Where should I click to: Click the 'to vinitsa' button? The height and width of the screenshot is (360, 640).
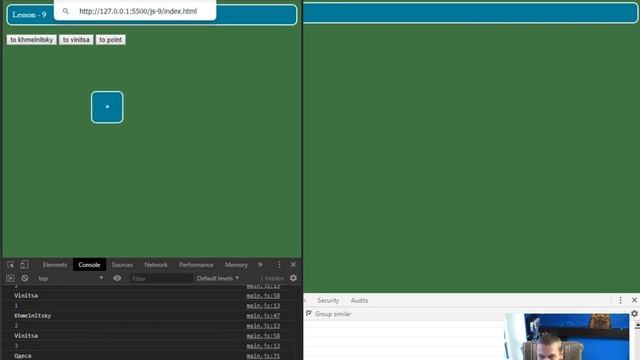(x=76, y=40)
